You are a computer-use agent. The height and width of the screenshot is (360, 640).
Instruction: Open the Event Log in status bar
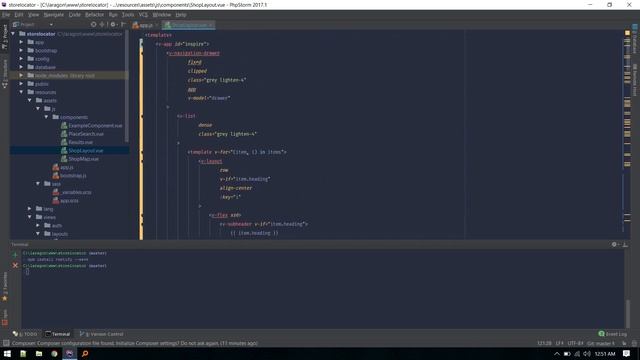(x=612, y=334)
